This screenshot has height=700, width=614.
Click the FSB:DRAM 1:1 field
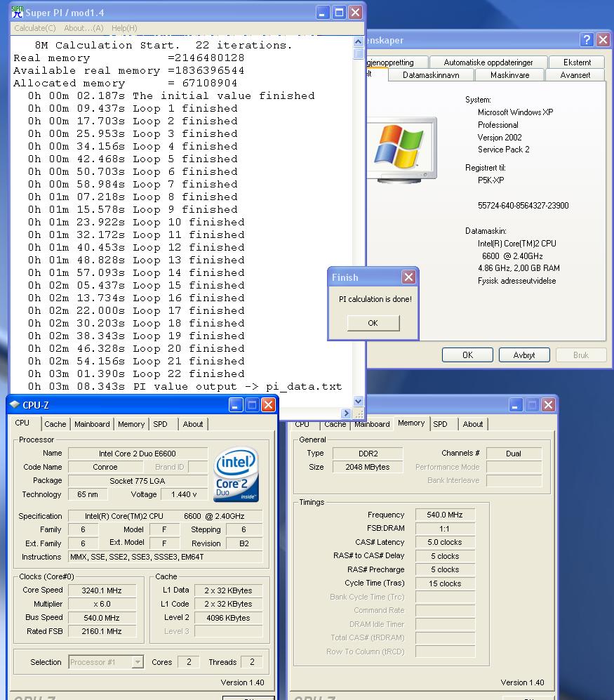tap(445, 529)
